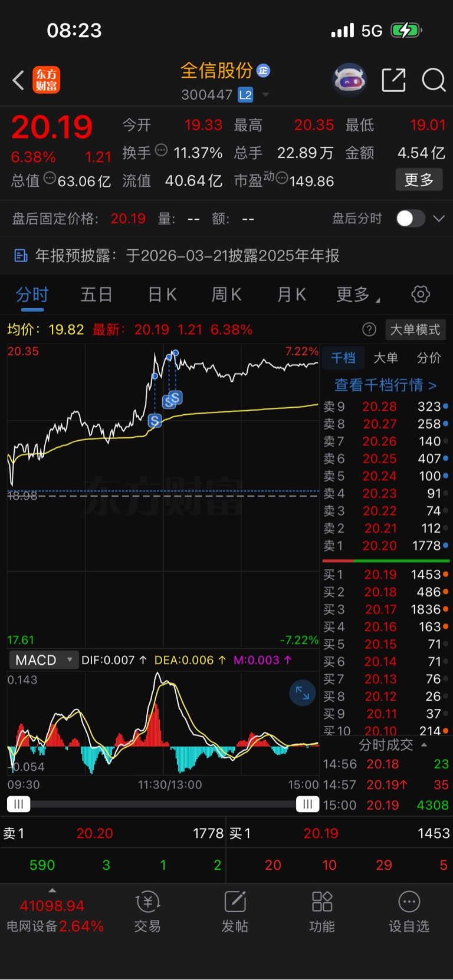Toggle 大单模式 mode

pos(415,329)
